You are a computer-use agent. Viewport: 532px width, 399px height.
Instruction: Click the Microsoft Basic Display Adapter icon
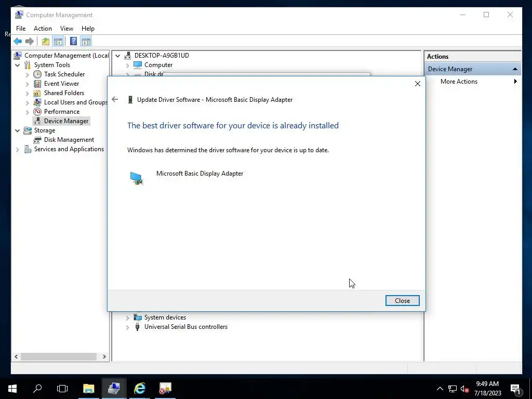point(137,178)
